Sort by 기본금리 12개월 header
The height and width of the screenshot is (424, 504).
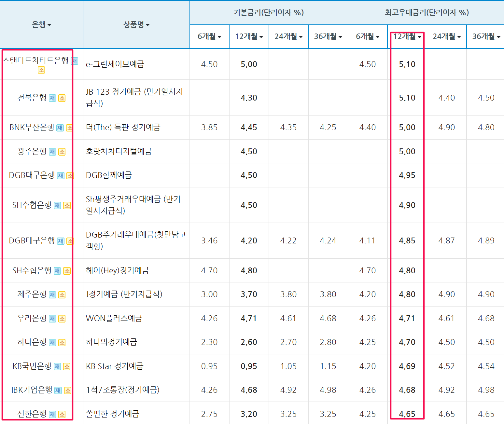click(249, 36)
